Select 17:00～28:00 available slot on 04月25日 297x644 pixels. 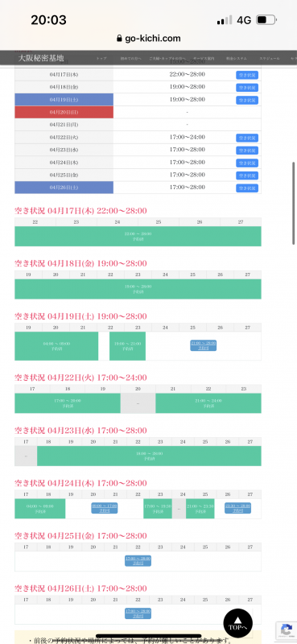[x=138, y=560]
